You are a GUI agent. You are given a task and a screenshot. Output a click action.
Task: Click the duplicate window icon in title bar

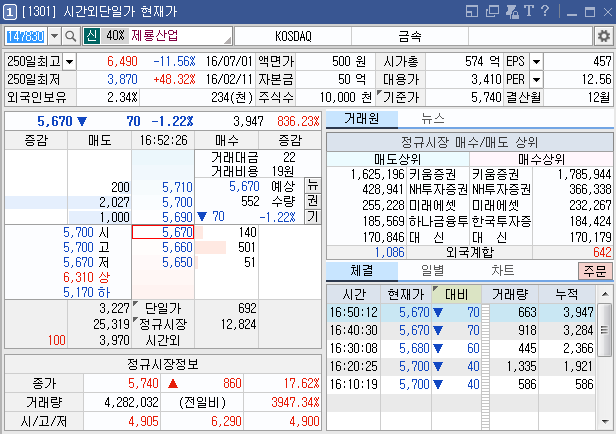pos(492,11)
